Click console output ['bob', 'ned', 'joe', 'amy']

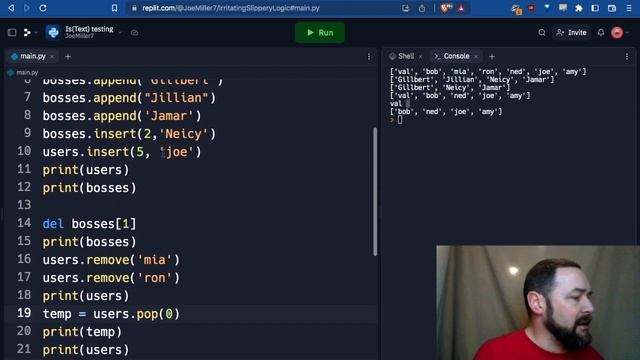[446, 111]
